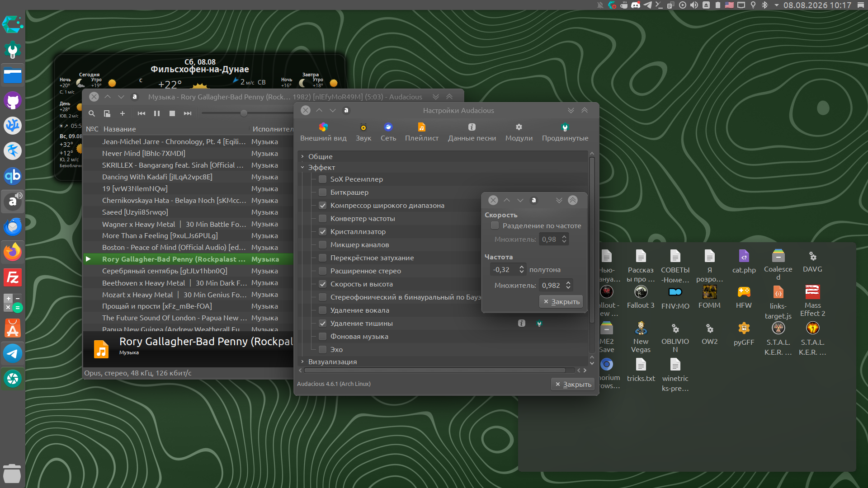Open Telegram from the dock
This screenshot has width=868, height=488.
pos(13,353)
